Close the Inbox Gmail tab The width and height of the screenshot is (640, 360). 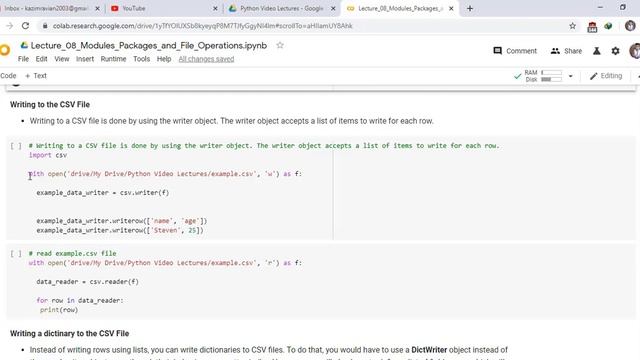click(97, 8)
